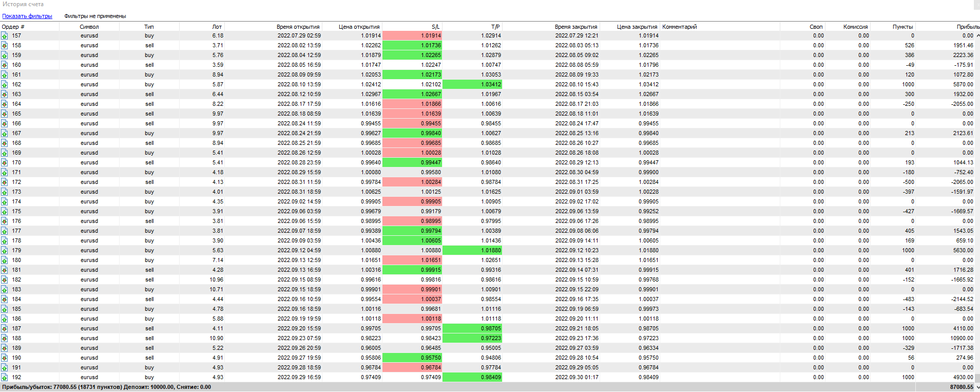Click the sell icon for order 188
Image resolution: width=980 pixels, height=392 pixels.
point(4,339)
